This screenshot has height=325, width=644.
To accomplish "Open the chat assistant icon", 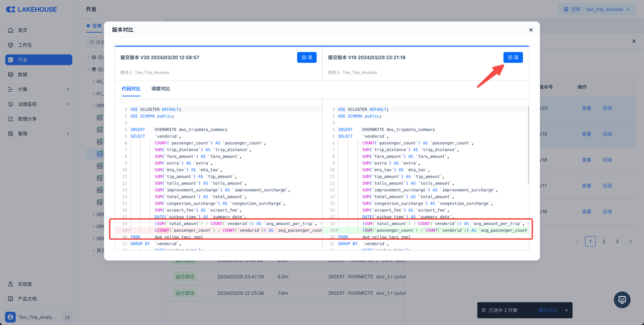I will pos(622,299).
